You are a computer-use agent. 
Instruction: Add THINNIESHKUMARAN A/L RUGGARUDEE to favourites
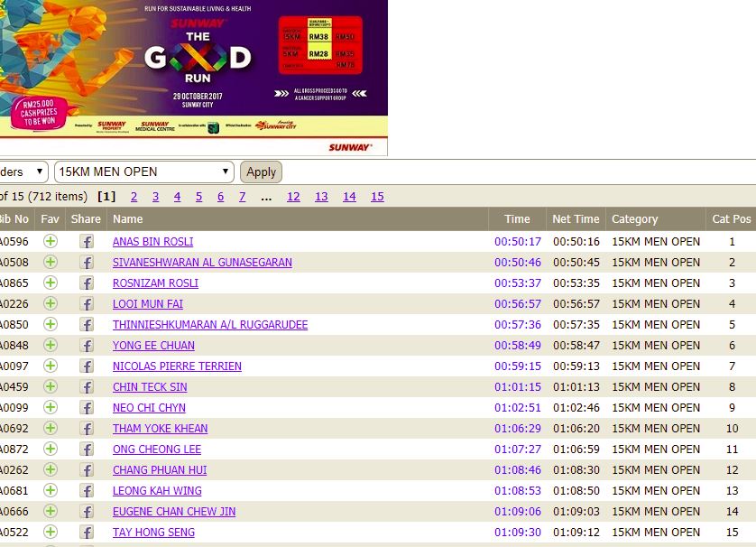51,324
